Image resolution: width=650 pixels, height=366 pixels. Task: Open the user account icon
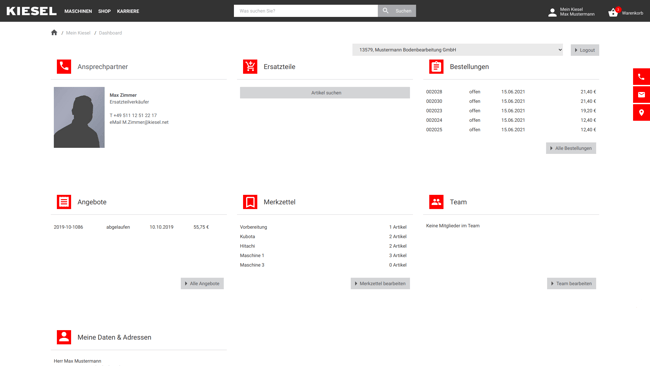pyautogui.click(x=552, y=12)
